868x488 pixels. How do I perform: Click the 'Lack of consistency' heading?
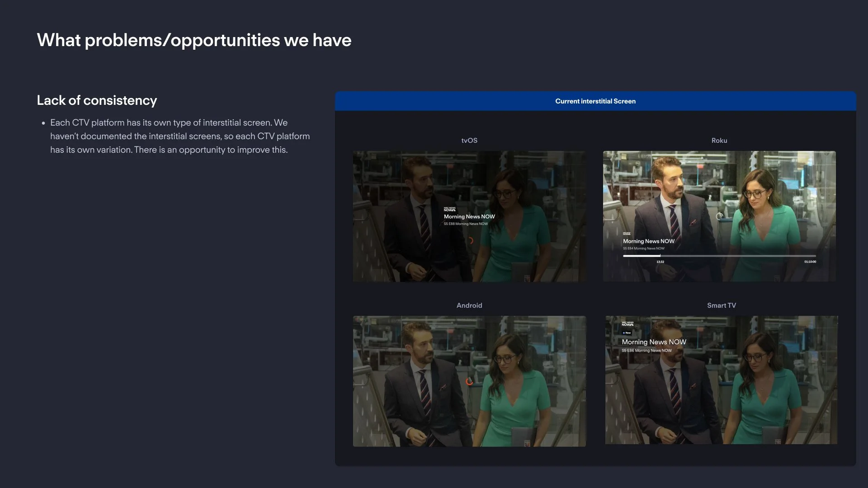click(97, 100)
